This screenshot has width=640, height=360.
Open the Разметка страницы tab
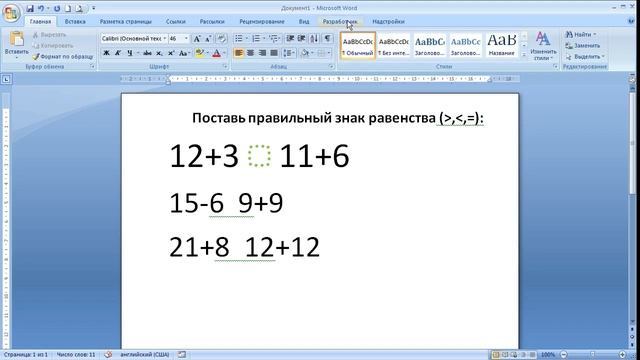pyautogui.click(x=126, y=21)
